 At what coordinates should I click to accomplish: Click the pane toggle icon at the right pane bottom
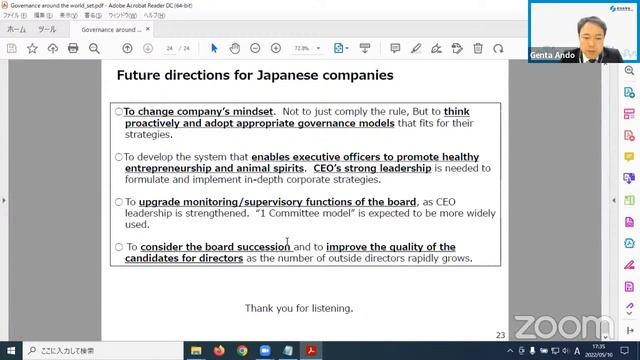pos(629,330)
